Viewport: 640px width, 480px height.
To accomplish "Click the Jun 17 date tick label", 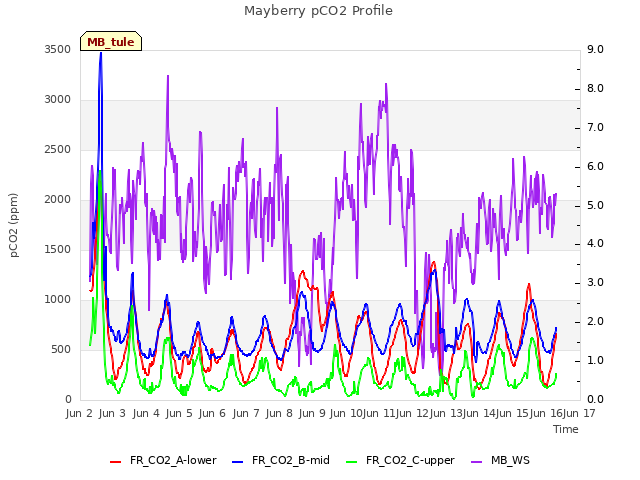I will 579,413.
